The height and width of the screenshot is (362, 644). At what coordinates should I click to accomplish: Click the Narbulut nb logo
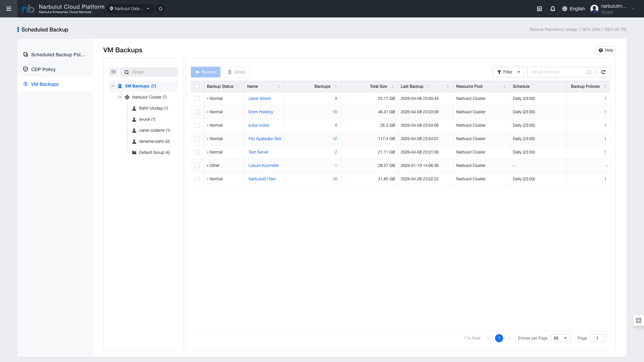pyautogui.click(x=28, y=9)
